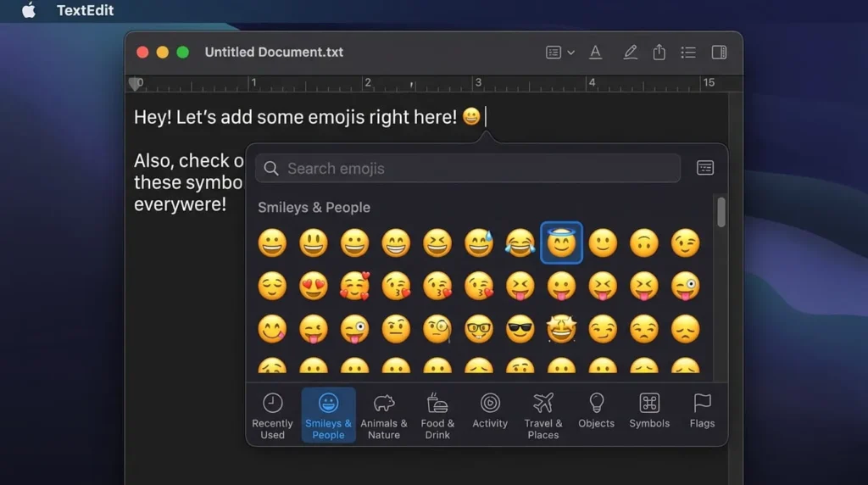Select the Recently Used tab
The width and height of the screenshot is (868, 485).
click(x=272, y=415)
